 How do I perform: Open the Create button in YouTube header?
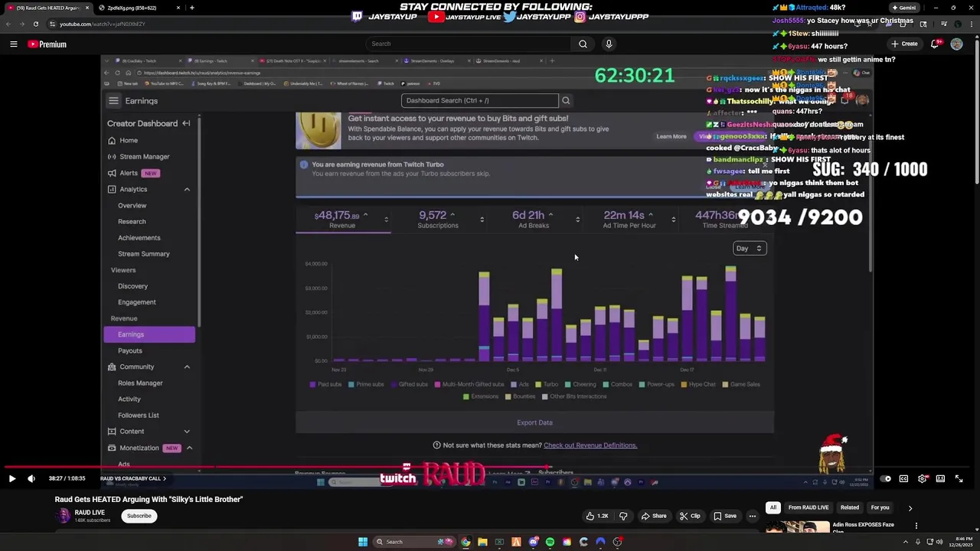904,44
